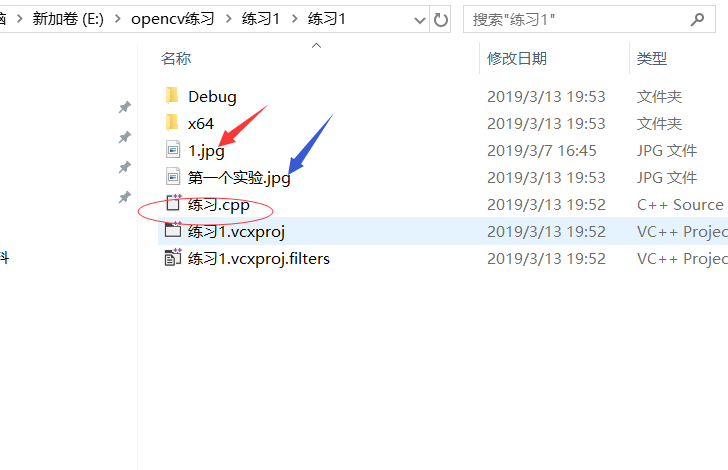The image size is (728, 470).
Task: Expand the chevron after 新加卷 (E:)
Action: pos(117,19)
